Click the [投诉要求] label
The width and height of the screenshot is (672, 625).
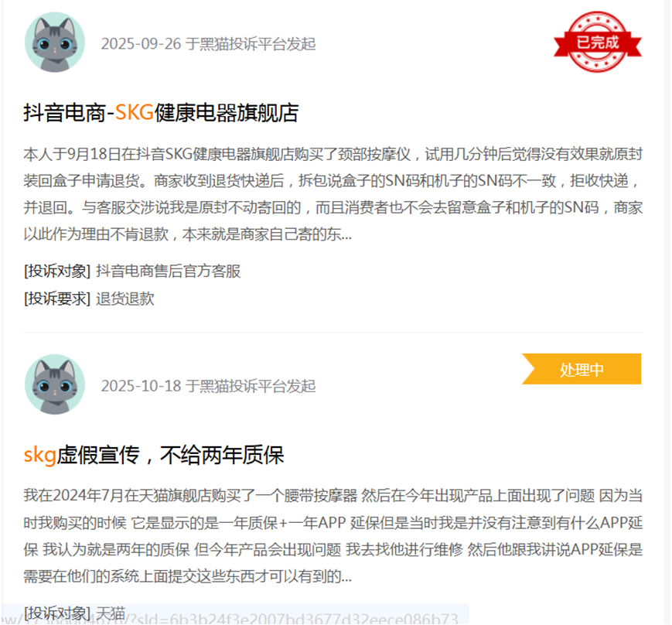click(x=57, y=299)
